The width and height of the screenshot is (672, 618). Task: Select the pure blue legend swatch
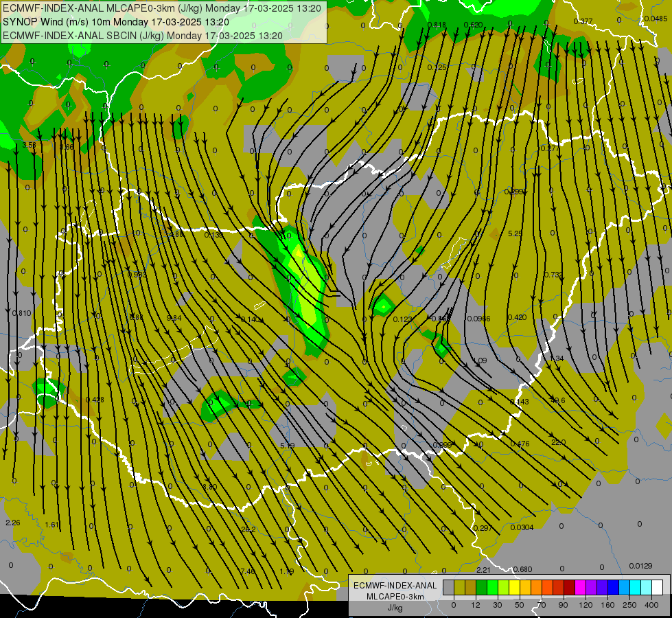pos(613,587)
